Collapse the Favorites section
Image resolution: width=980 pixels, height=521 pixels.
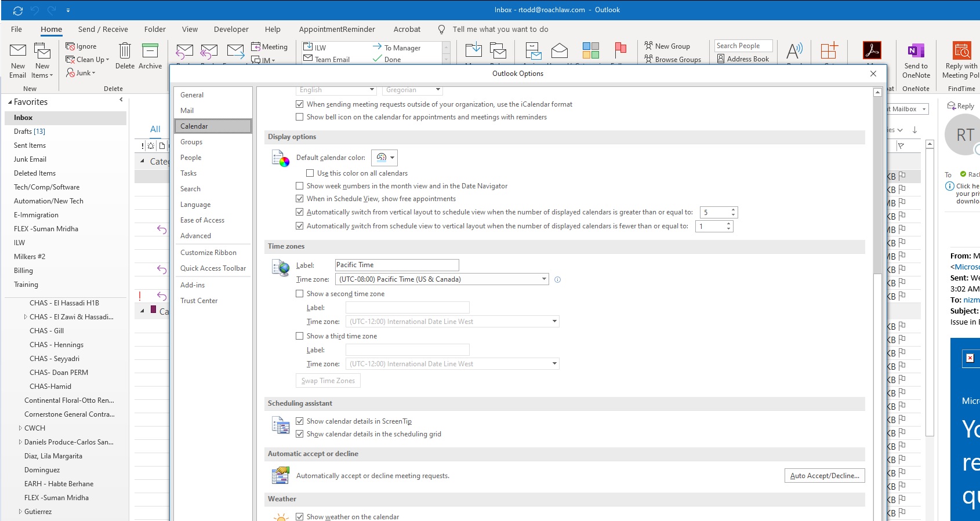pyautogui.click(x=10, y=102)
